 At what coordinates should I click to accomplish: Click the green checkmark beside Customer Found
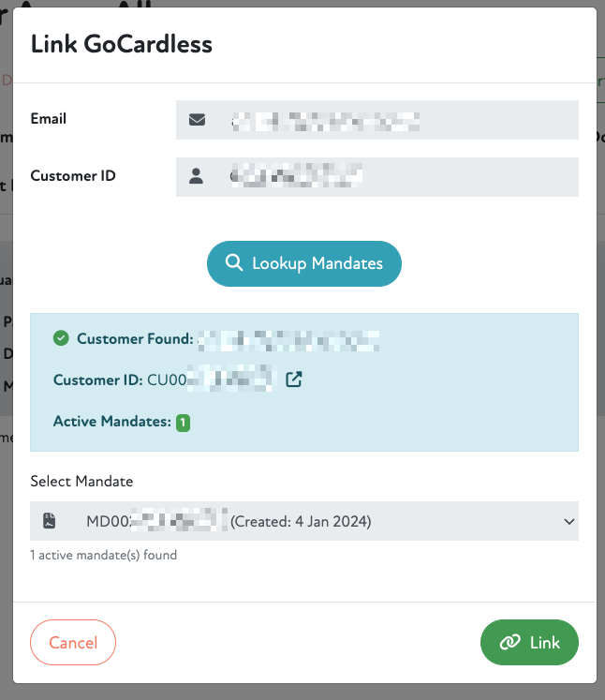(61, 338)
